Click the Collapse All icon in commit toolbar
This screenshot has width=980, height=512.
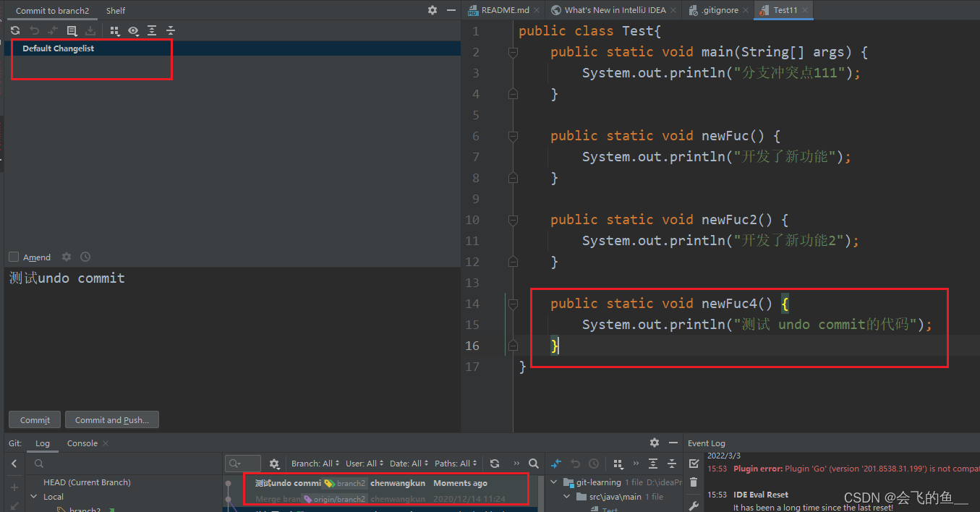tap(170, 30)
